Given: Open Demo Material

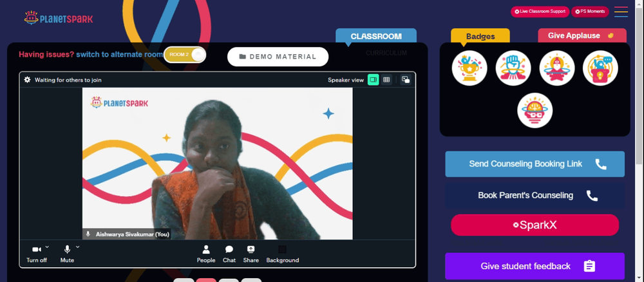Looking at the screenshot, I should point(278,57).
